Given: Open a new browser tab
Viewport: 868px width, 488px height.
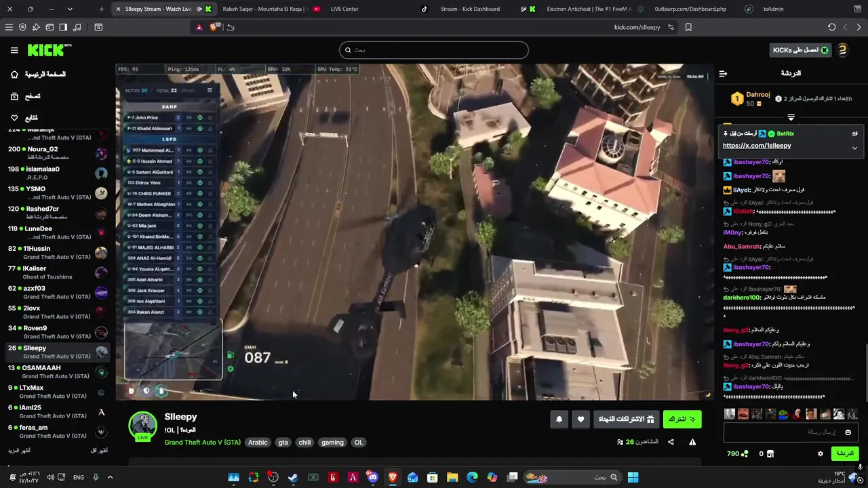Looking at the screenshot, I should pos(102,9).
